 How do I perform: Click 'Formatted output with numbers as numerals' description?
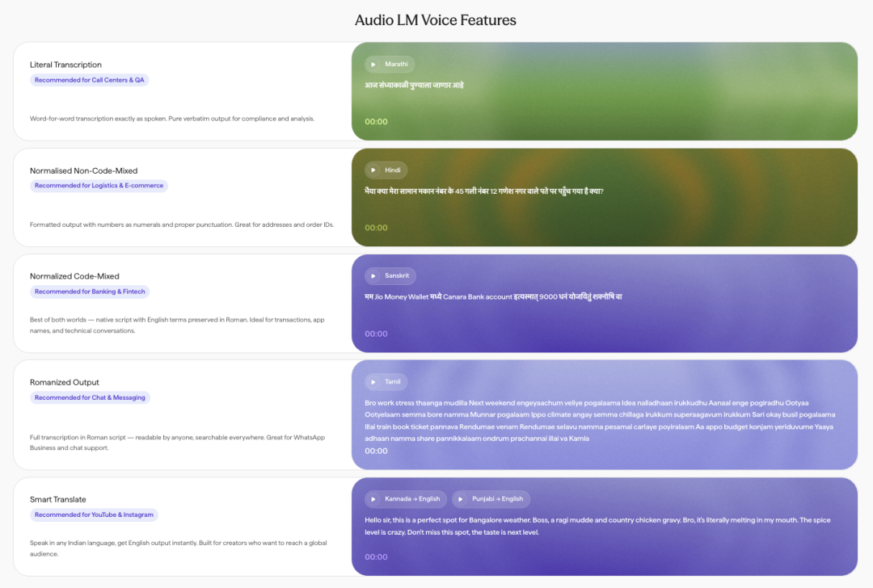point(182,225)
